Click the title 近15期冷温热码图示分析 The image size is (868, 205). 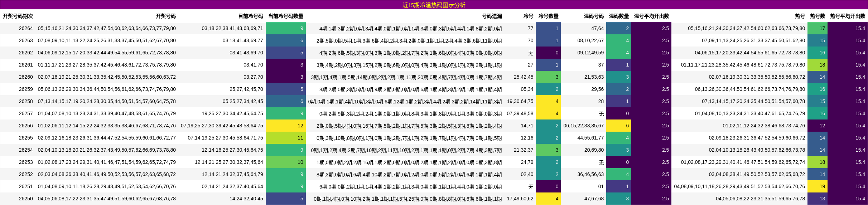click(x=434, y=5)
